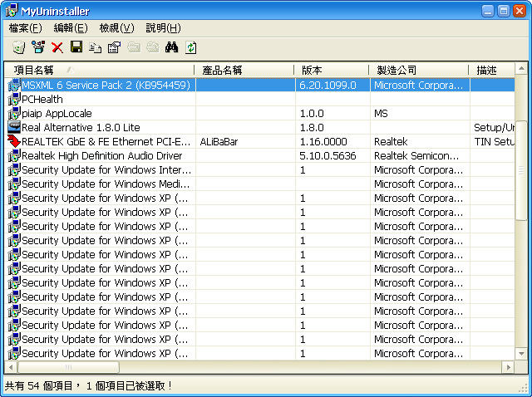Viewport: 532px width, 397px height.
Task: Select the PCHealth entry
Action: coord(42,100)
